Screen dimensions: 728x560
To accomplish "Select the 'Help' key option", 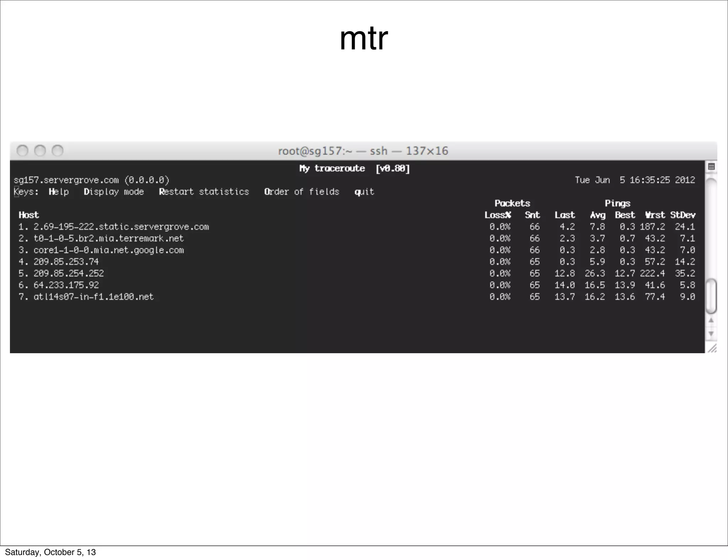I will pyautogui.click(x=59, y=192).
